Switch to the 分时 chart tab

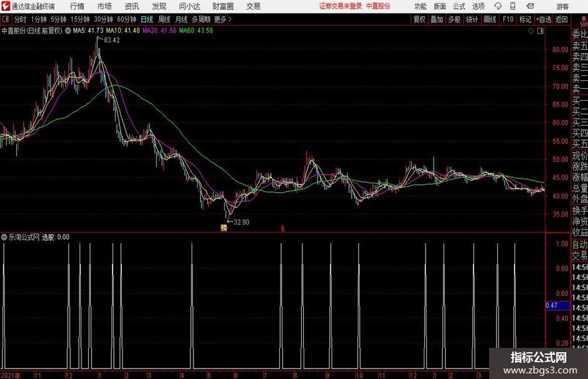21,19
